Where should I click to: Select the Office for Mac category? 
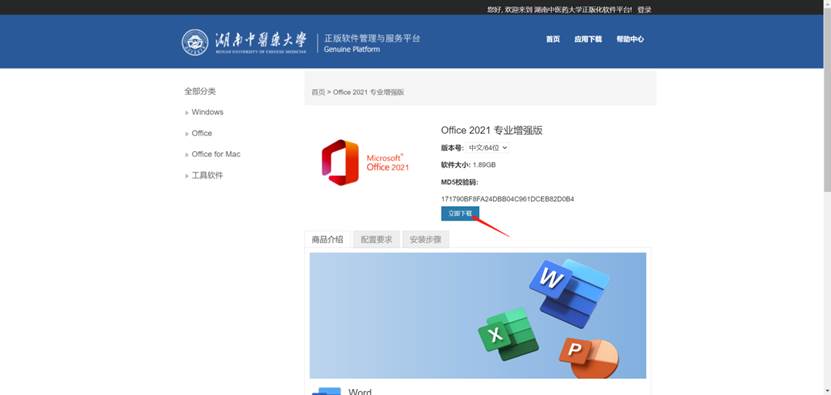coord(216,154)
